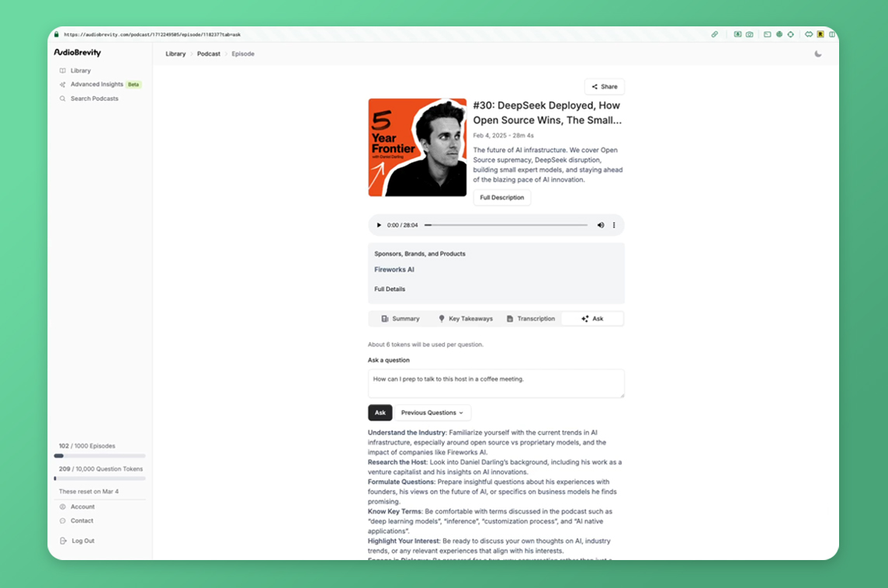888x588 pixels.
Task: Mute the audio with the speaker icon
Action: point(600,225)
